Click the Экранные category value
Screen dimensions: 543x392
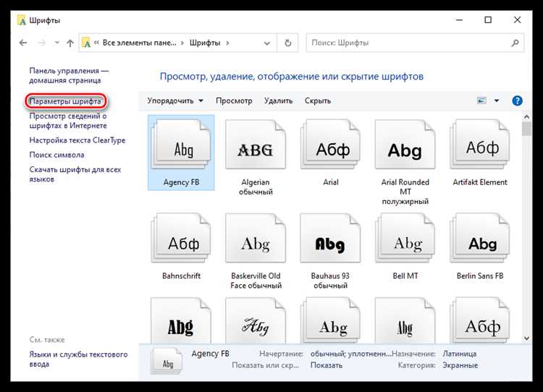pos(460,365)
